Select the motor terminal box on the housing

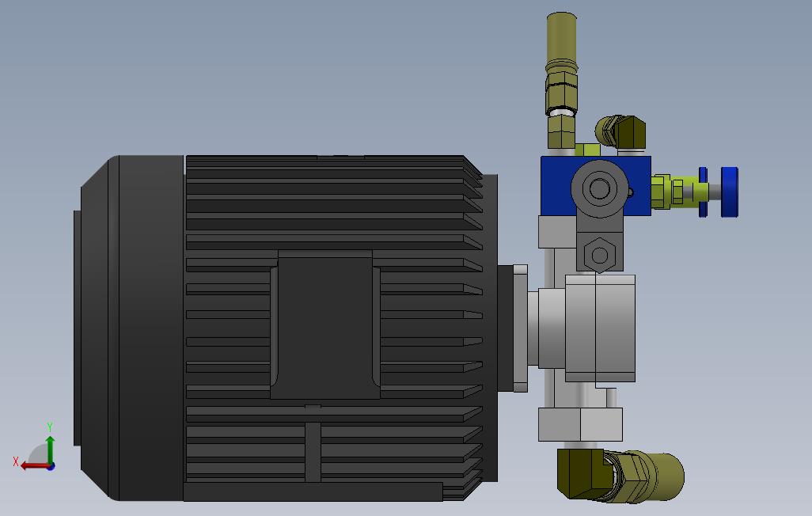coord(325,324)
